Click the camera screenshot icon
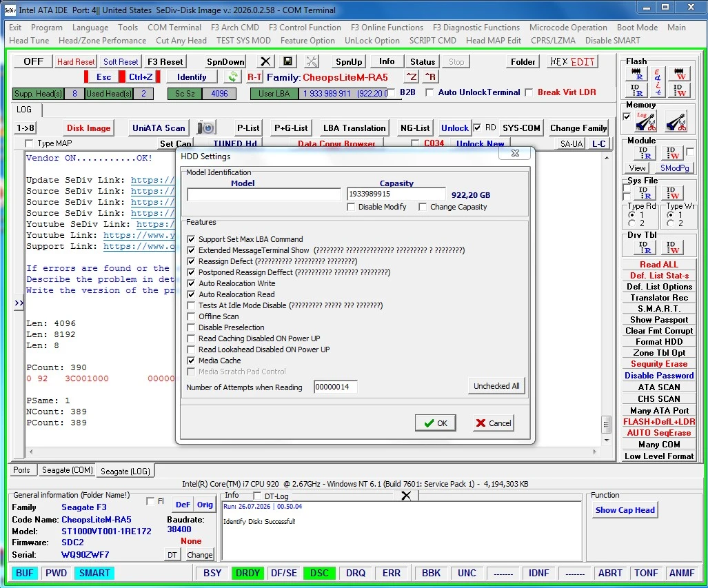This screenshot has height=588, width=708. pos(206,128)
